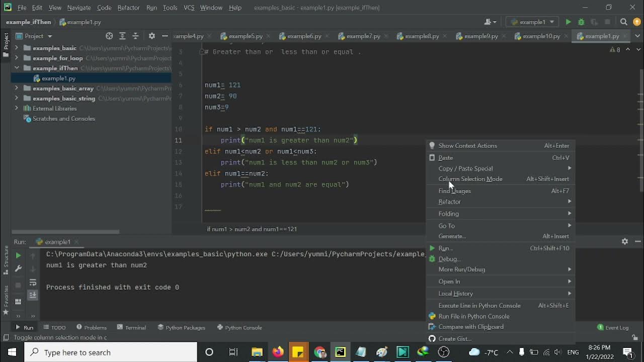Toggle soft-wrap in the Run console
644x362 pixels.
click(x=33, y=283)
